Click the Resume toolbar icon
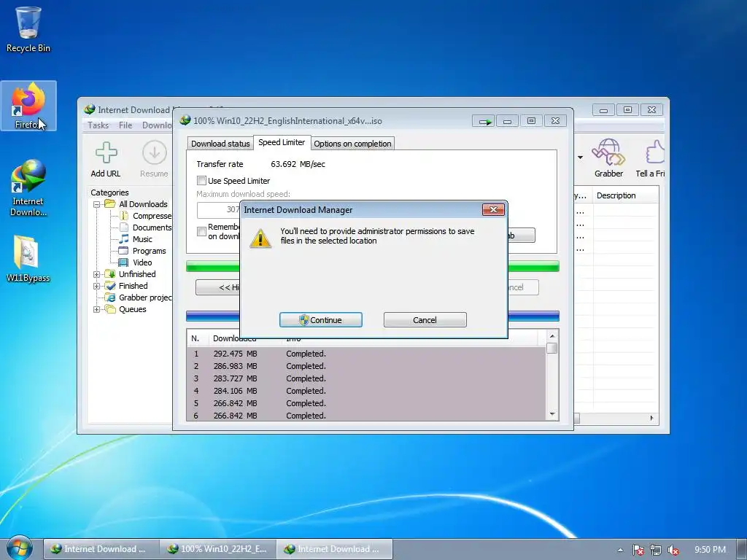747x560 pixels. point(154,160)
